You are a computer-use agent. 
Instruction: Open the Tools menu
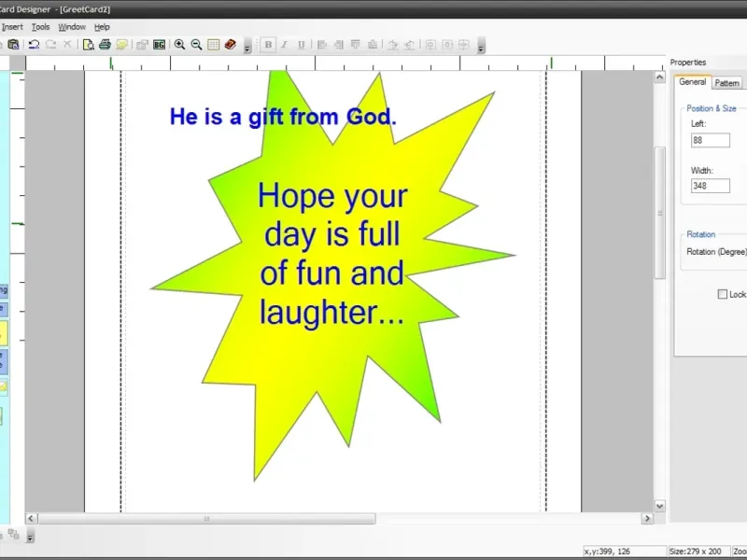pos(40,27)
